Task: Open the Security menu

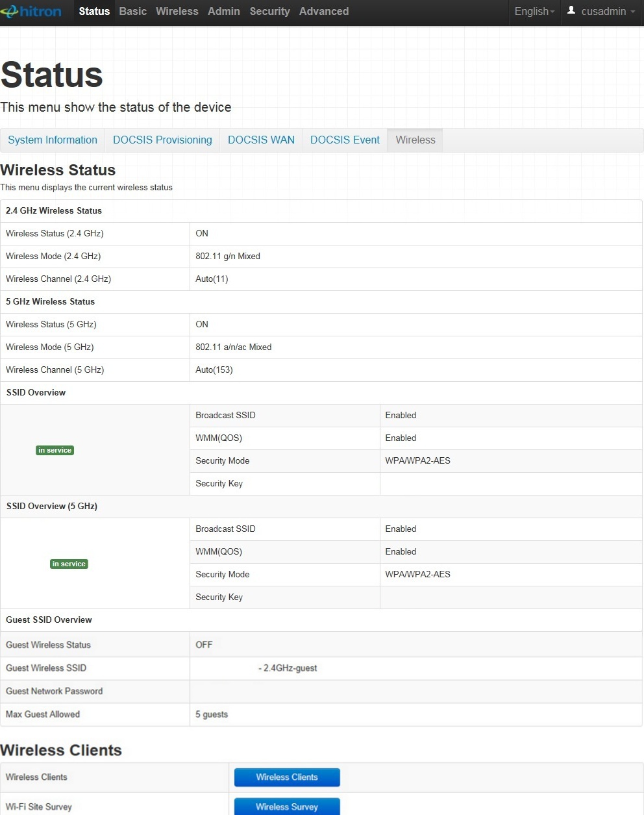Action: click(x=269, y=12)
